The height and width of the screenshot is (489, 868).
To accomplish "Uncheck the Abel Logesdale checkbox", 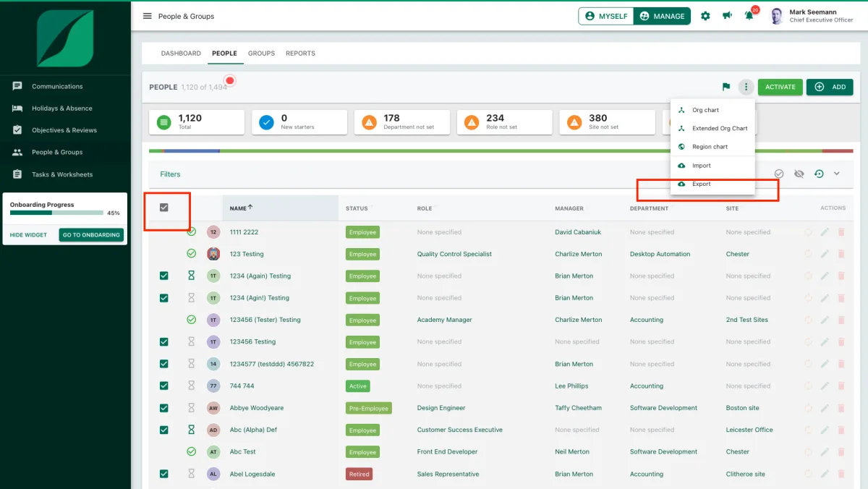I will tap(163, 474).
